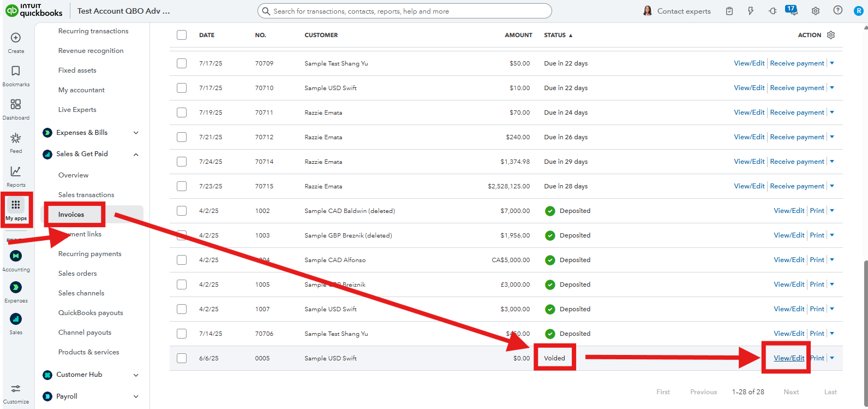
Task: Click the QuickBooks logo
Action: 34,10
